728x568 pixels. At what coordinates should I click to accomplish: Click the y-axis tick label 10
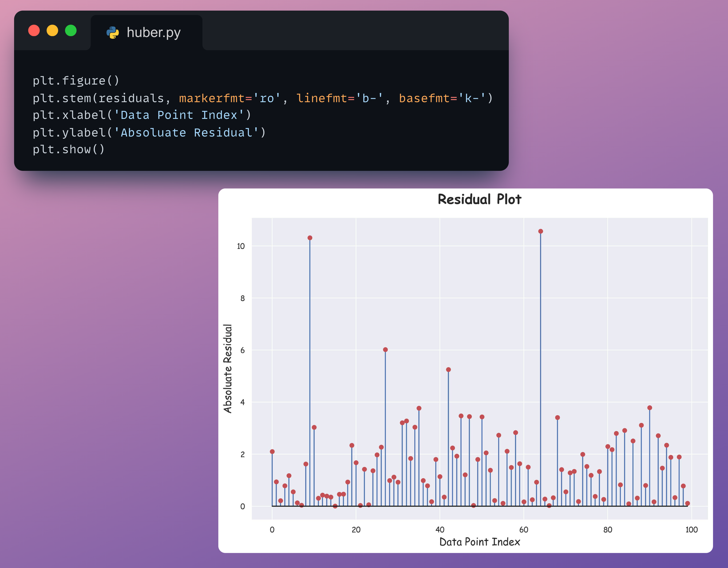241,246
